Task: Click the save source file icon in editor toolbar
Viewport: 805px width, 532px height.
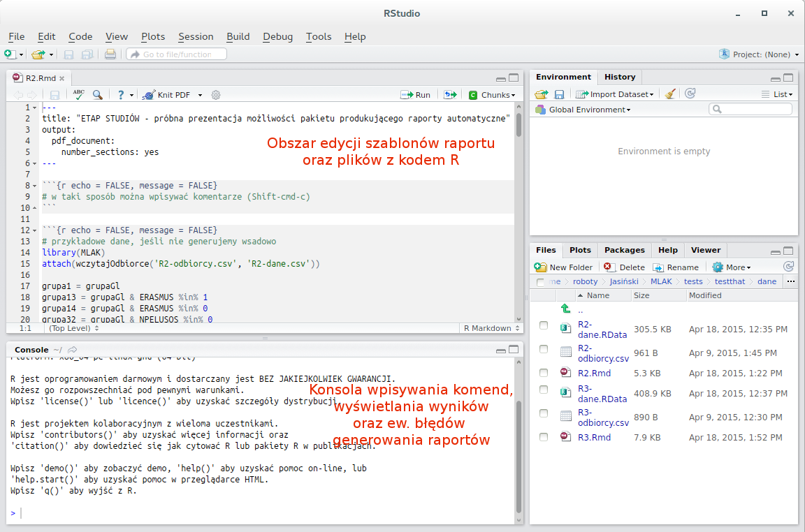Action: click(55, 95)
